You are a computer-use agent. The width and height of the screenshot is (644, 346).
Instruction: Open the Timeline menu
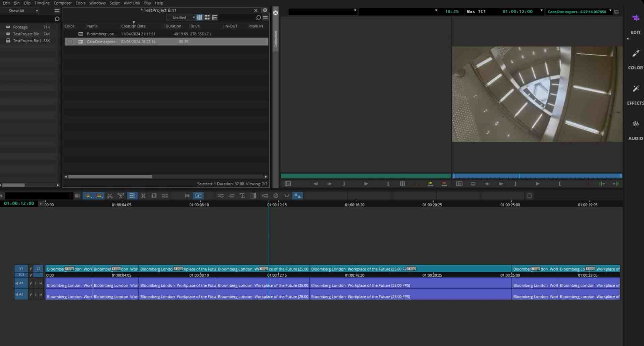(x=42, y=3)
